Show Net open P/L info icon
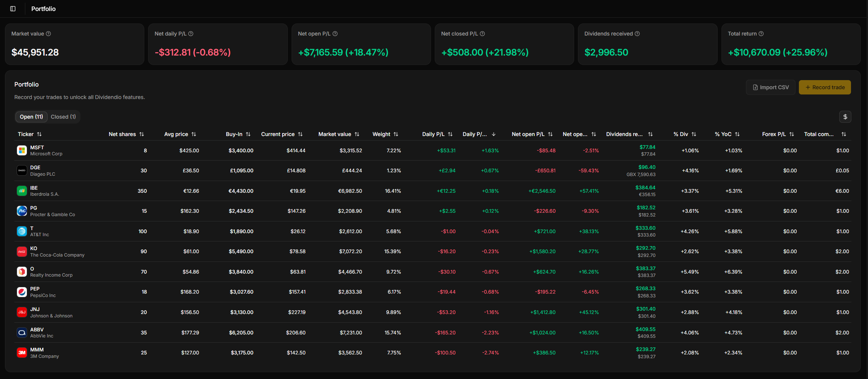Screen dimensions: 868x379 coord(335,34)
